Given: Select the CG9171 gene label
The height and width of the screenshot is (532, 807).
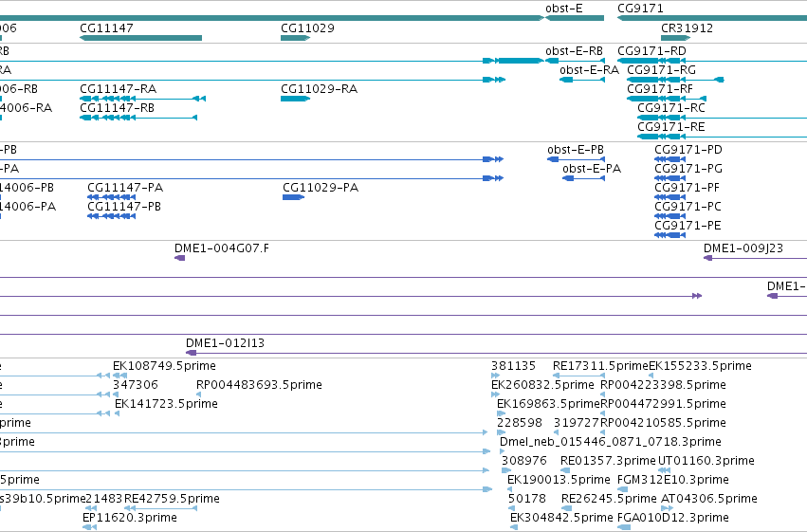Looking at the screenshot, I should tap(640, 9).
